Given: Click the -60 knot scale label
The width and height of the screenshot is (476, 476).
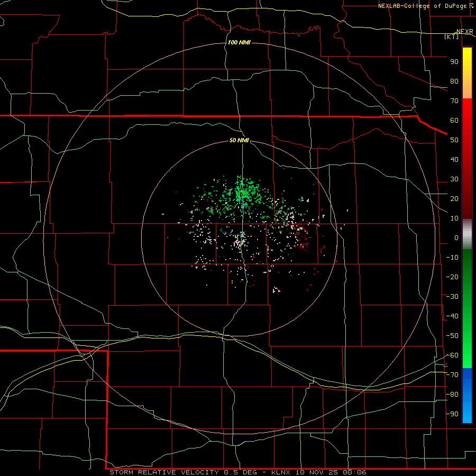Looking at the screenshot, I should [x=452, y=355].
